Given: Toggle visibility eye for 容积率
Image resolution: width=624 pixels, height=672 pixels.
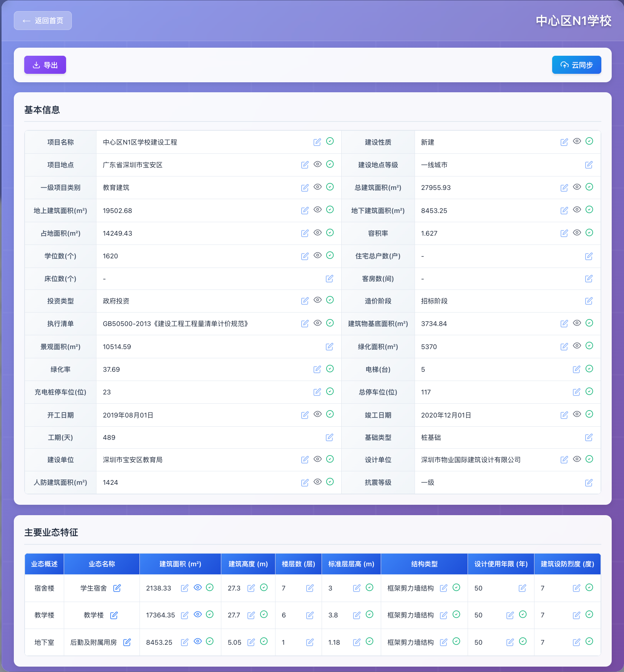Looking at the screenshot, I should 577,233.
